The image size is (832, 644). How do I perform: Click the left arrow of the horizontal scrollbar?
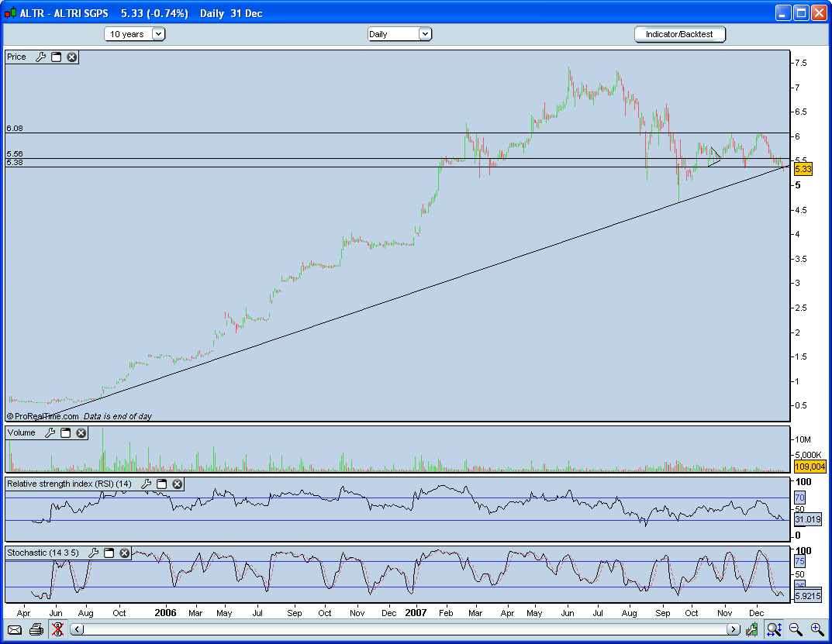[x=78, y=630]
